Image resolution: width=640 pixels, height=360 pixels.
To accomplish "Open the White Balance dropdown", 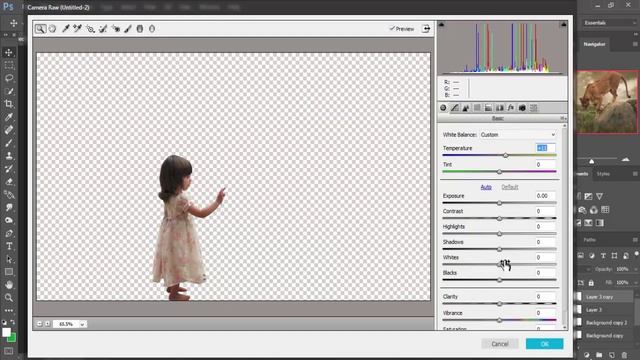I will pyautogui.click(x=518, y=135).
